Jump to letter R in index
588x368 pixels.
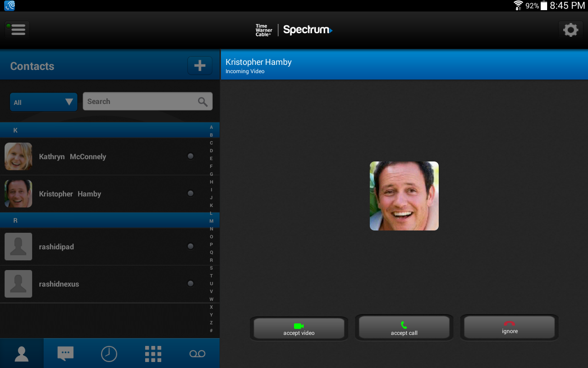(211, 260)
